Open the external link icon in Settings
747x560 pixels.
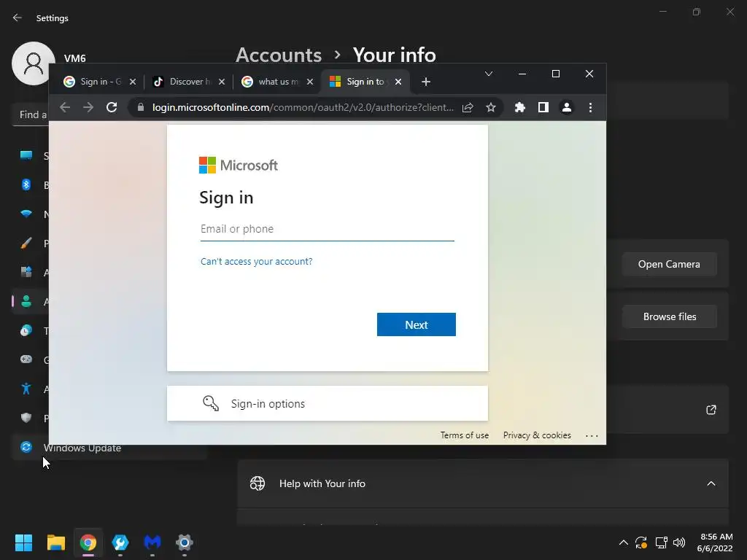click(711, 410)
